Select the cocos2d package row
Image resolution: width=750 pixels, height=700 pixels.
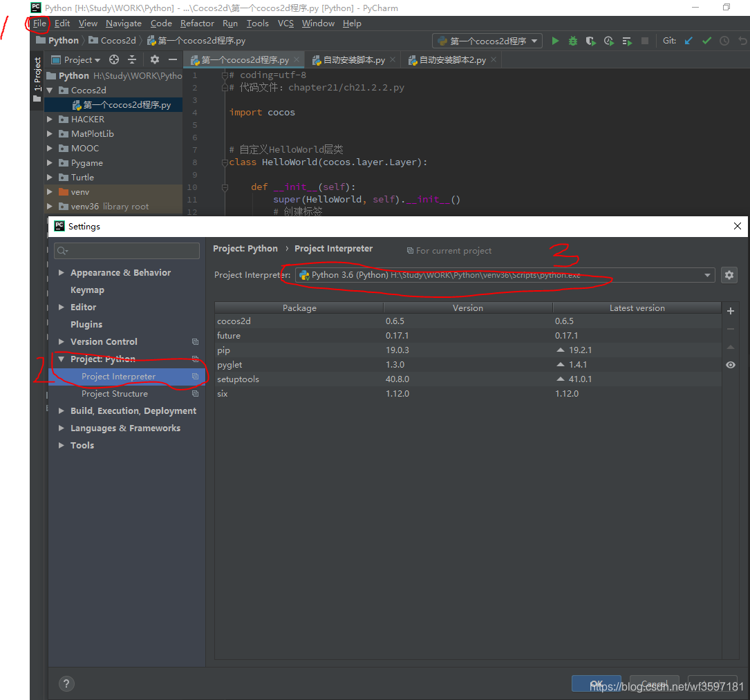click(x=468, y=321)
